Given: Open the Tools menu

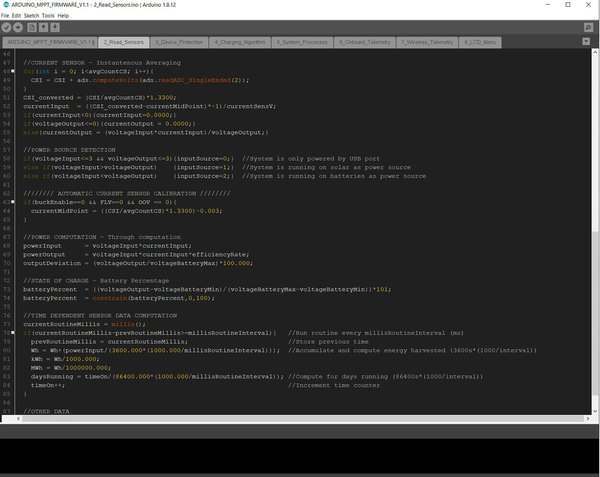Looking at the screenshot, I should (x=48, y=16).
